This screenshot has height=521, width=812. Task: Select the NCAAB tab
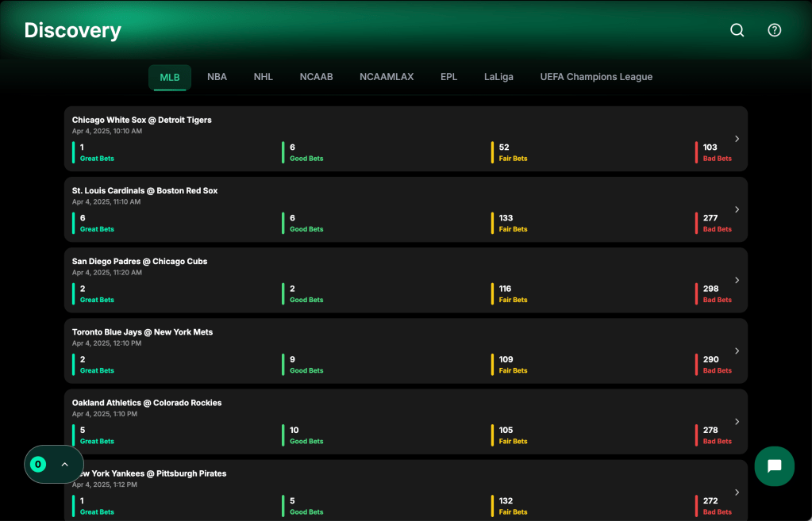pyautogui.click(x=316, y=77)
